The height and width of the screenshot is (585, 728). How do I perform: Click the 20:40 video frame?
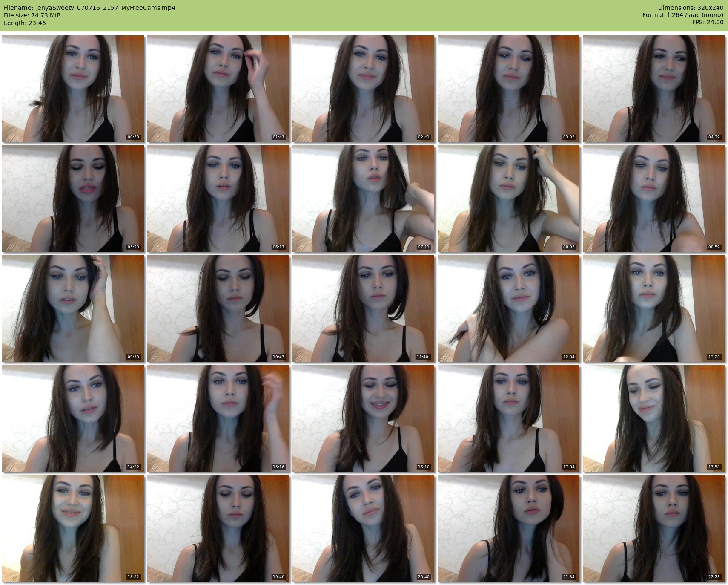pyautogui.click(x=364, y=528)
